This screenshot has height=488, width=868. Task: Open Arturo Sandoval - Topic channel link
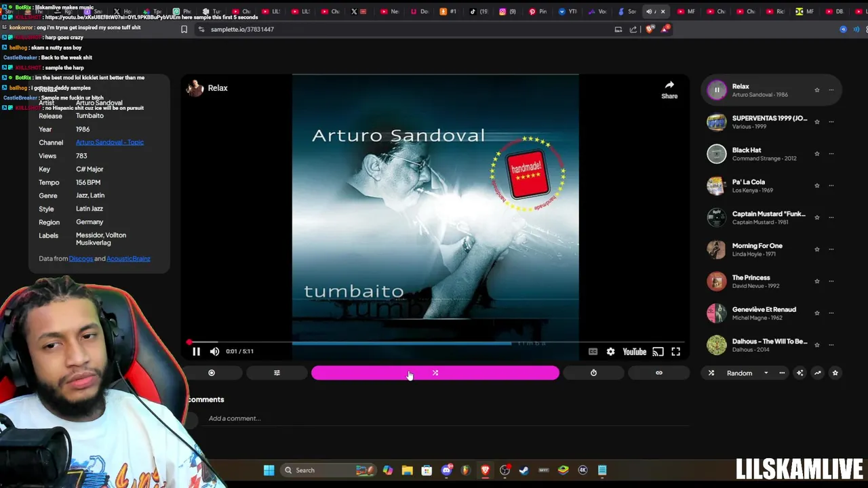point(110,142)
